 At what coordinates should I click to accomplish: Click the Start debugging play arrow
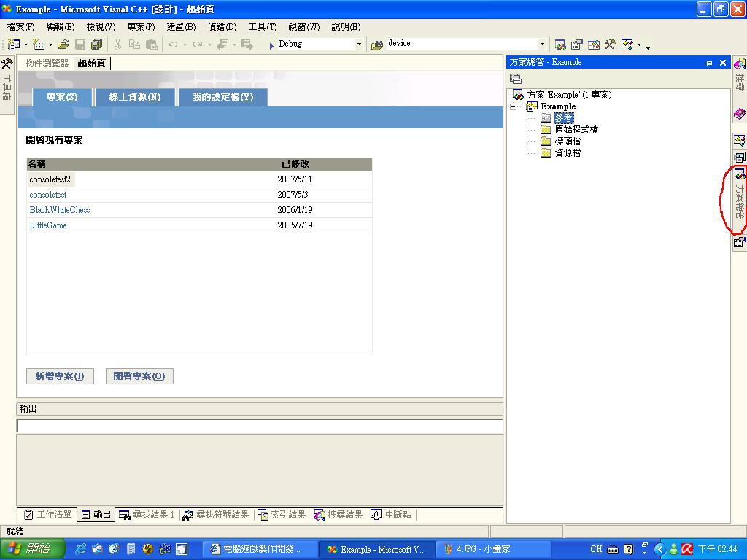point(271,45)
